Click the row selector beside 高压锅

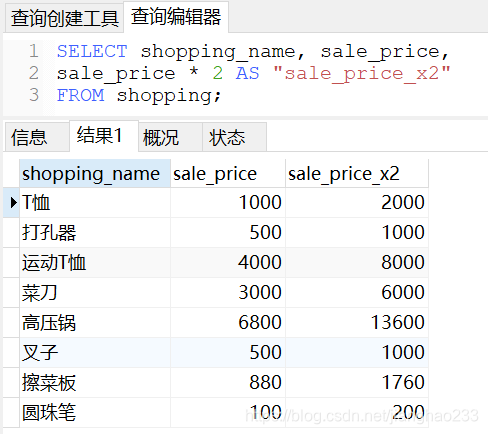pyautogui.click(x=11, y=322)
